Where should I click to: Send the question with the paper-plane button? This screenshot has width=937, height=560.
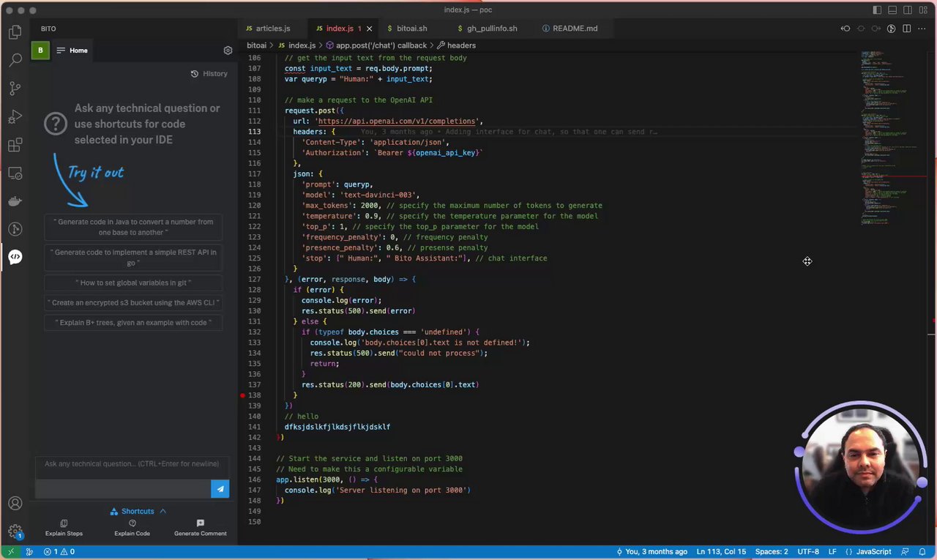coord(220,489)
